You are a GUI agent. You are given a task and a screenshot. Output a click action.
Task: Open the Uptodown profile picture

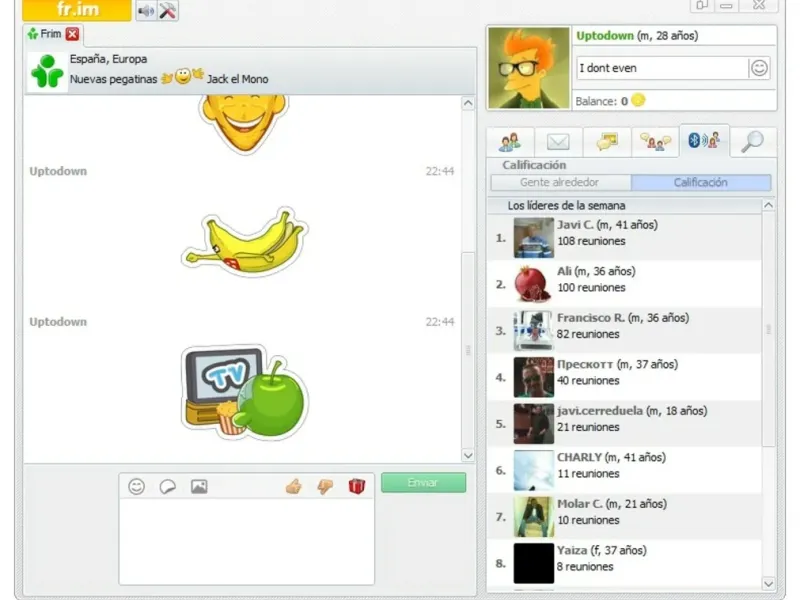[529, 67]
